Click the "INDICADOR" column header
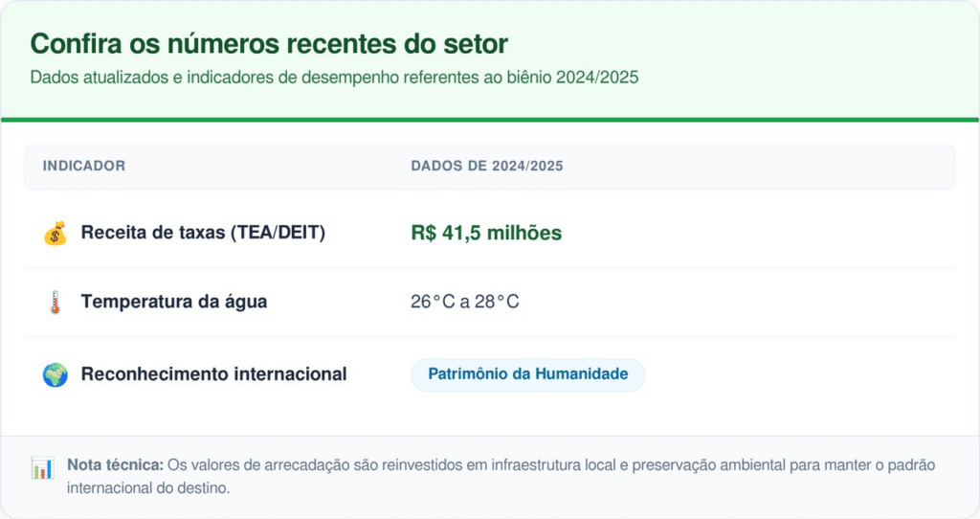This screenshot has width=980, height=519. 84,167
